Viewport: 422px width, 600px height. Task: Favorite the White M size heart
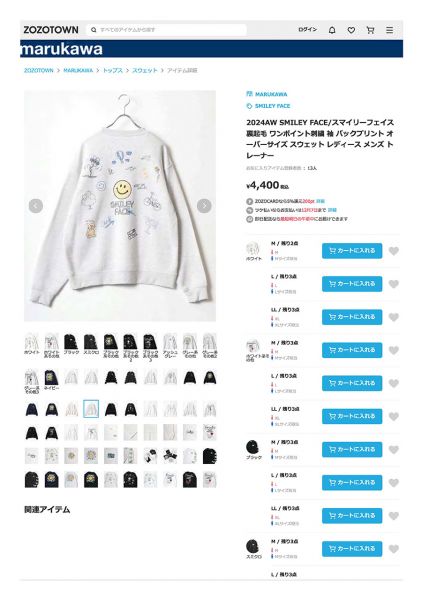tap(394, 251)
